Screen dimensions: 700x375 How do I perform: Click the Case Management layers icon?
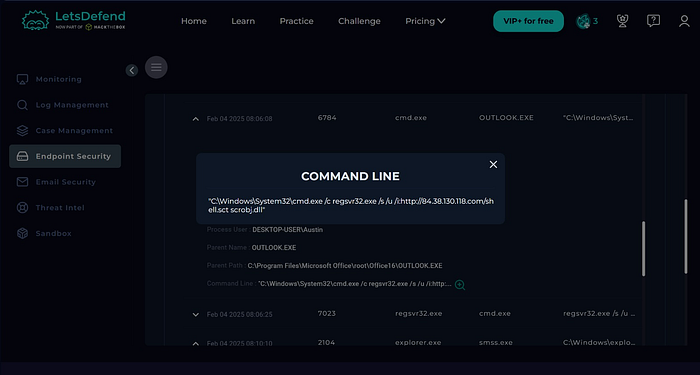click(22, 131)
